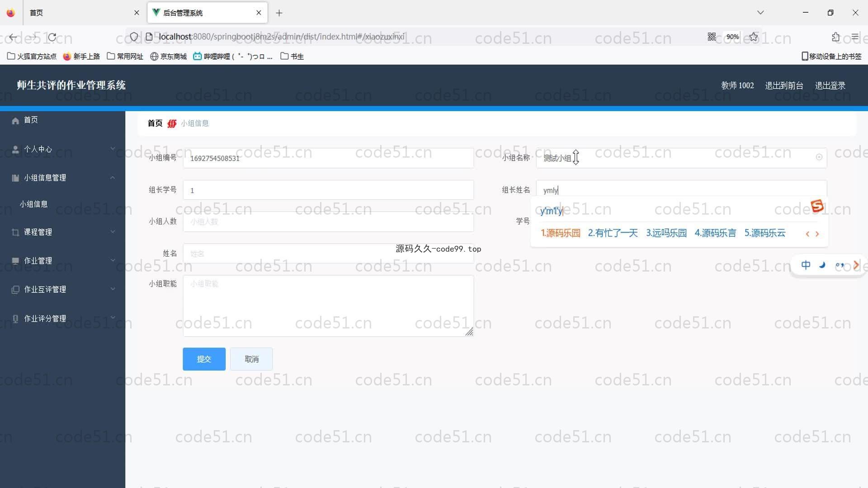The image size is (868, 488).
Task: Toggle the punctuation mode icon on IME bar
Action: tap(840, 265)
